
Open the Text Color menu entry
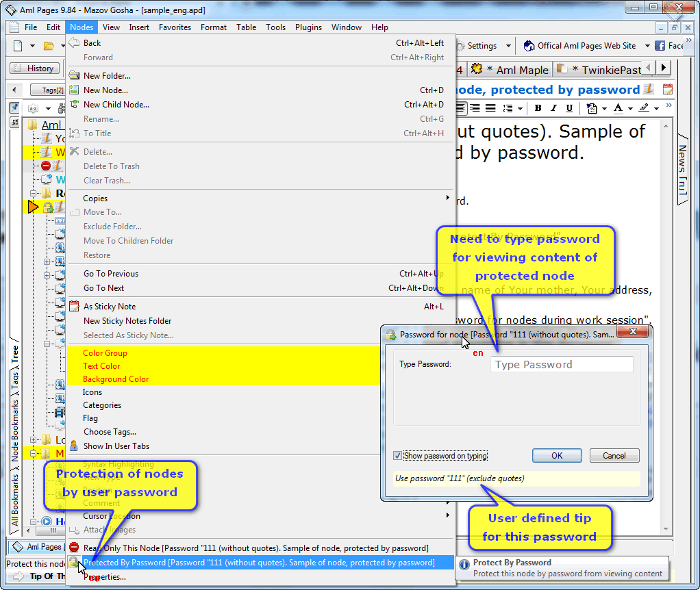tap(223, 365)
